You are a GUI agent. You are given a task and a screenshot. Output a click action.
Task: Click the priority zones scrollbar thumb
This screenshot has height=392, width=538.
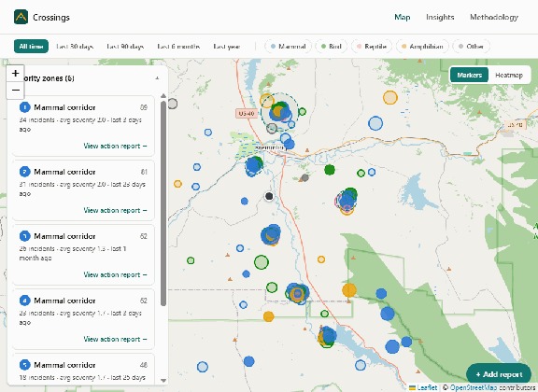click(x=163, y=203)
